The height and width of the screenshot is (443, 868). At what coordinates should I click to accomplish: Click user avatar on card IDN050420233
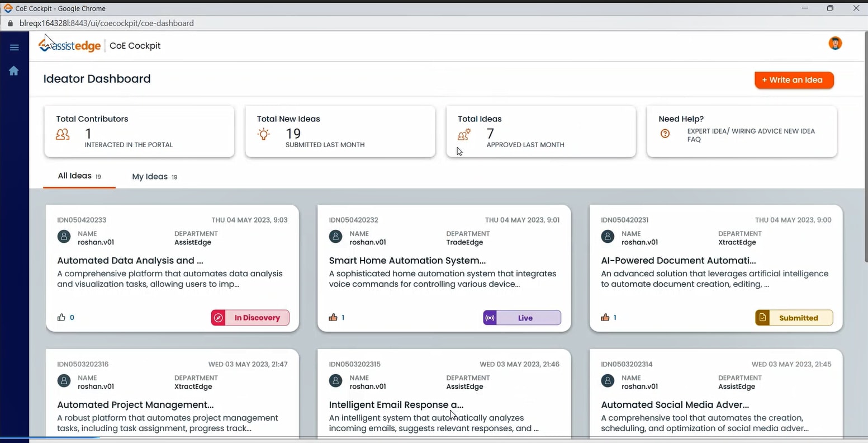64,237
